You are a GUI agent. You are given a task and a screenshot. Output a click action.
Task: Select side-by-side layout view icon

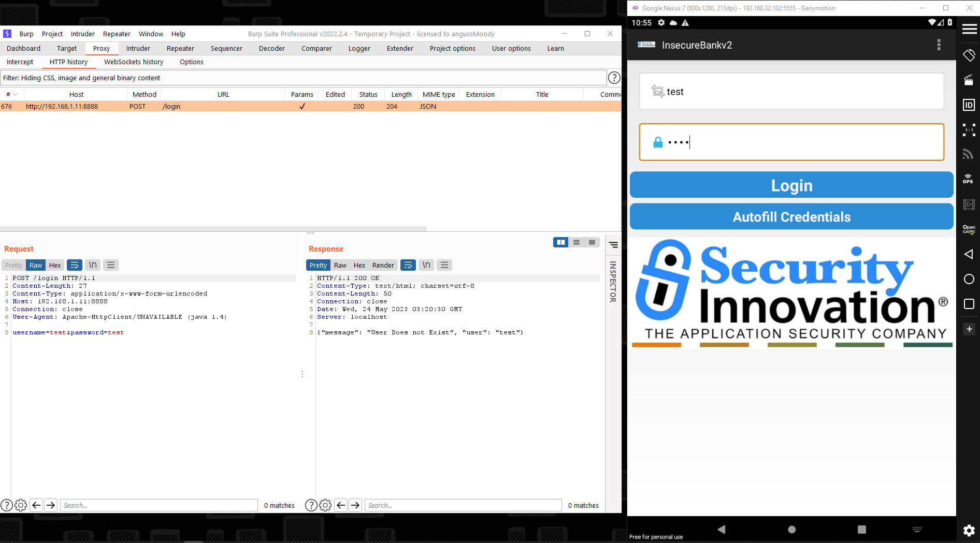pos(560,242)
